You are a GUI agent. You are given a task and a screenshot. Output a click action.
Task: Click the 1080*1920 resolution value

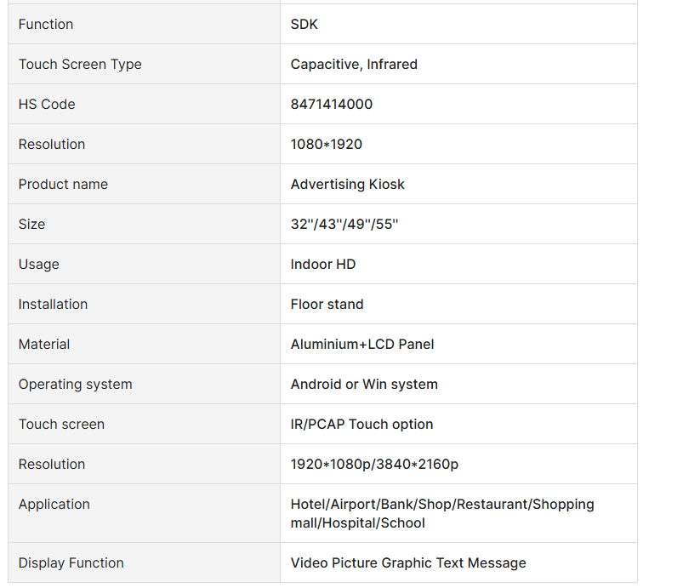(x=327, y=144)
